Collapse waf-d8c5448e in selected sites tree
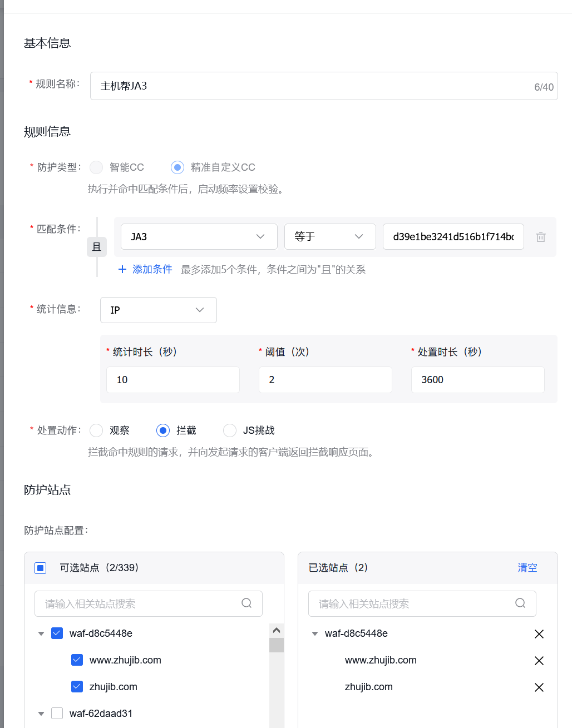The width and height of the screenshot is (572, 728). [315, 633]
